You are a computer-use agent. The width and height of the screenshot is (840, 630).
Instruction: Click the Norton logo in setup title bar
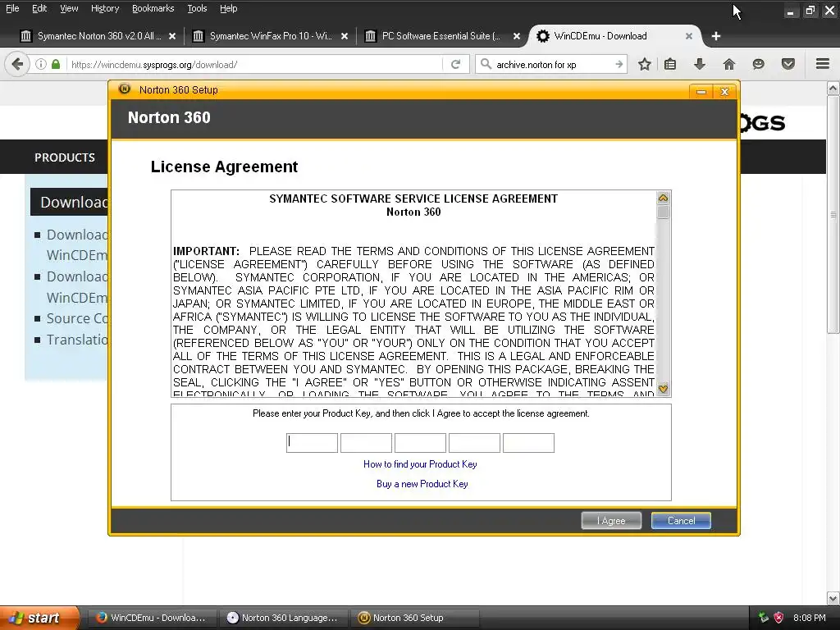(125, 89)
